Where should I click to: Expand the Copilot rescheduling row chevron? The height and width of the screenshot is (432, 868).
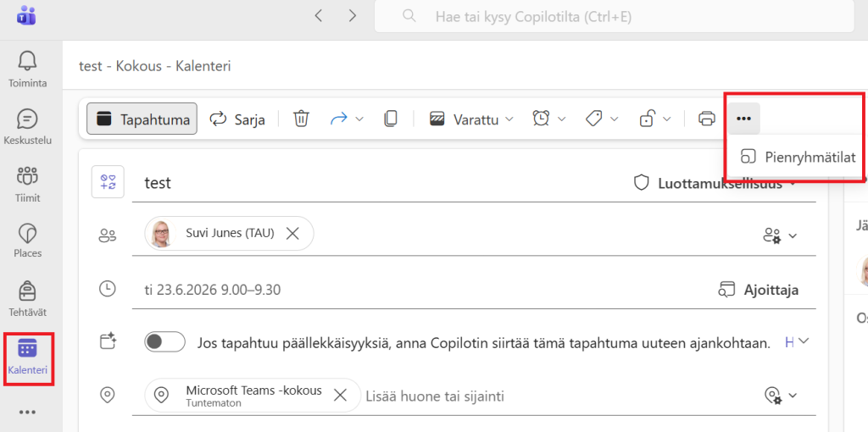point(804,341)
